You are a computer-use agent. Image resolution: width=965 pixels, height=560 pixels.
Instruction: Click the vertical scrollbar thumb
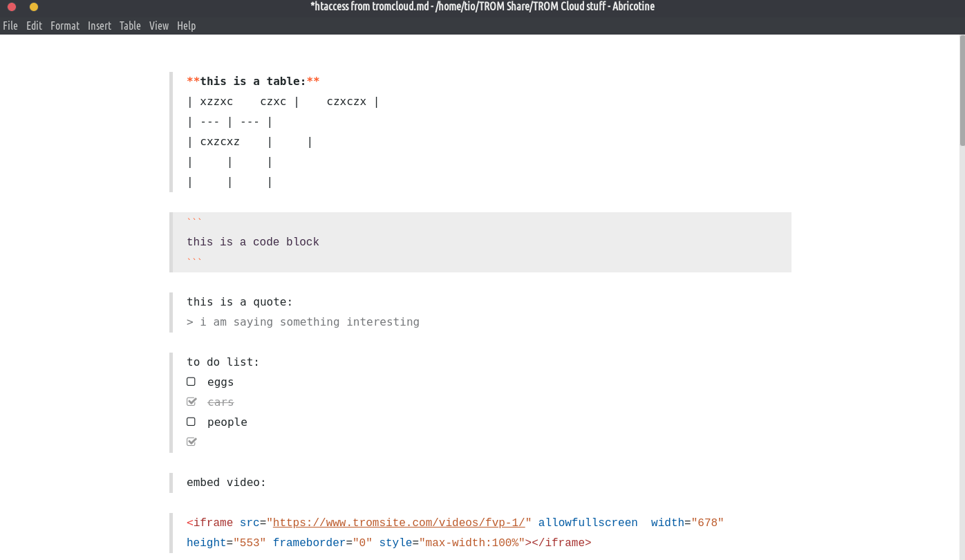click(962, 90)
